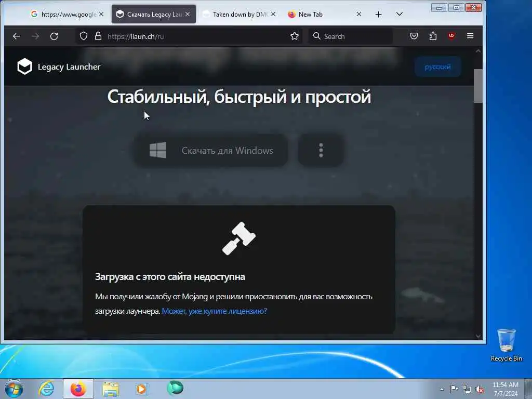Screen dimensions: 532x399
Task: Click the Firefox taskbar icon
Action: [x=78, y=389]
